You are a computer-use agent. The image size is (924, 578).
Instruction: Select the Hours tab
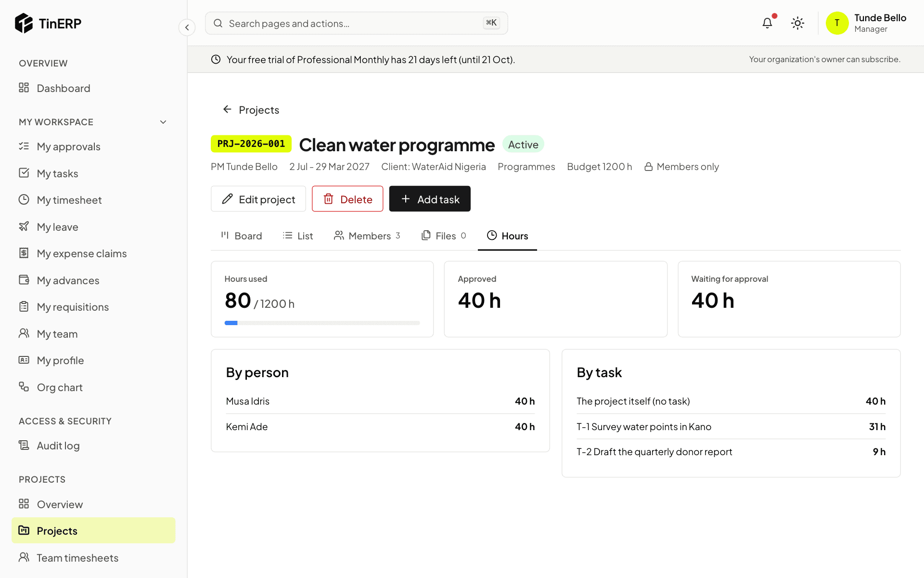pyautogui.click(x=507, y=236)
